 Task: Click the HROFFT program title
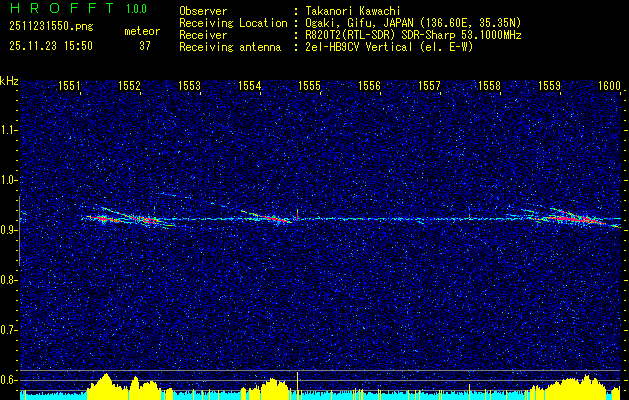61,8
